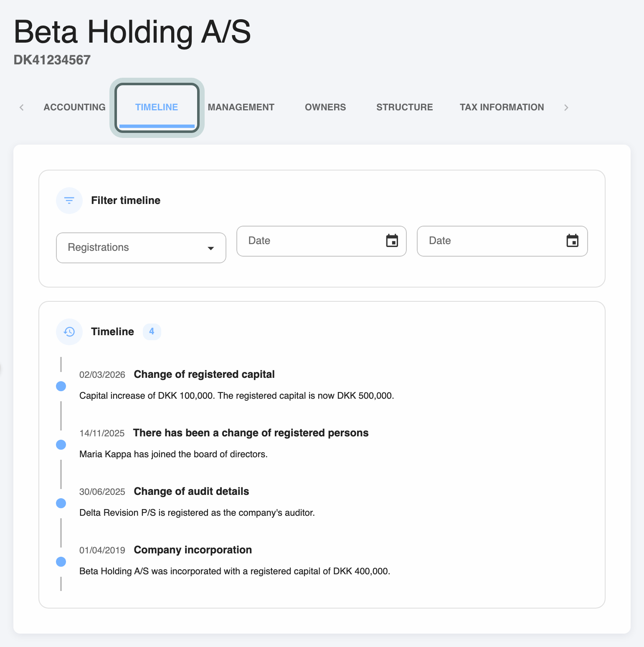Click the 'Change of audit details' heading
Screen dimensions: 644x647
point(191,492)
